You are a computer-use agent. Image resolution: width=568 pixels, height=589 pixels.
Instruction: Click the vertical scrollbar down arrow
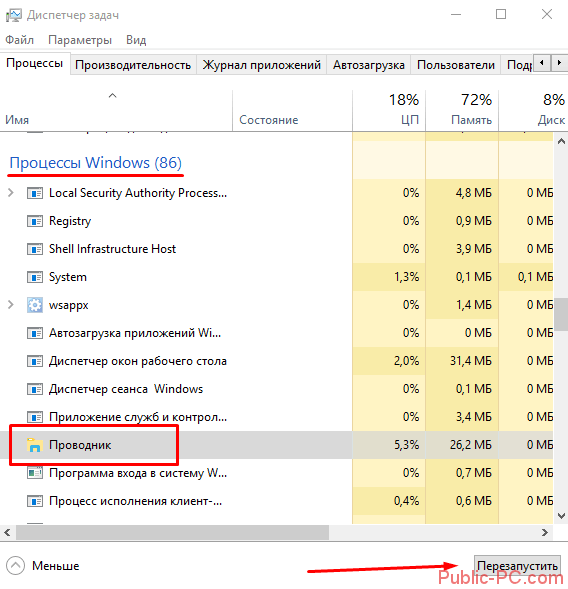[x=561, y=516]
